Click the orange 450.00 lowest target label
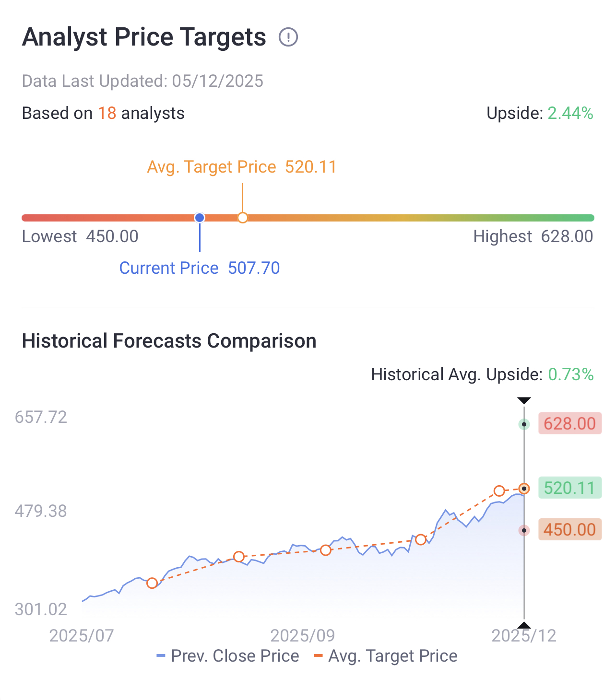The width and height of the screenshot is (616, 700). (569, 530)
